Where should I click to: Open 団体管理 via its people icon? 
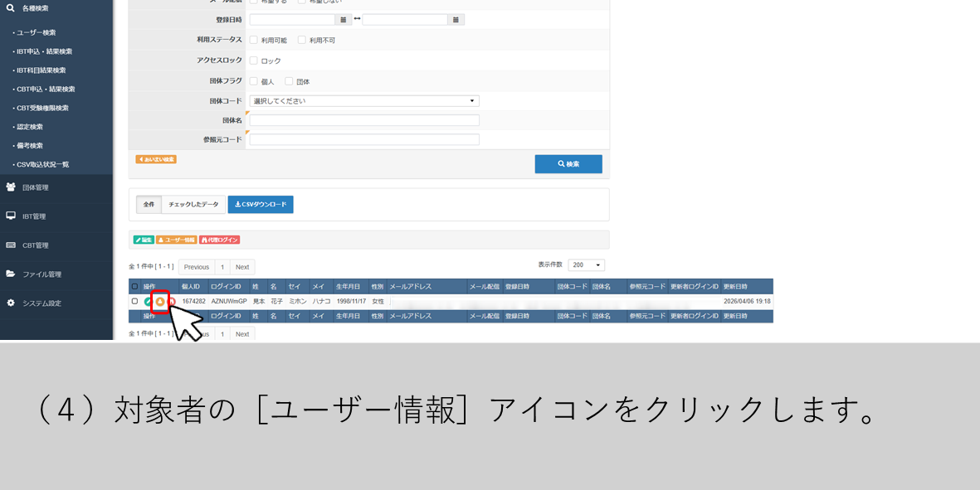(x=11, y=187)
